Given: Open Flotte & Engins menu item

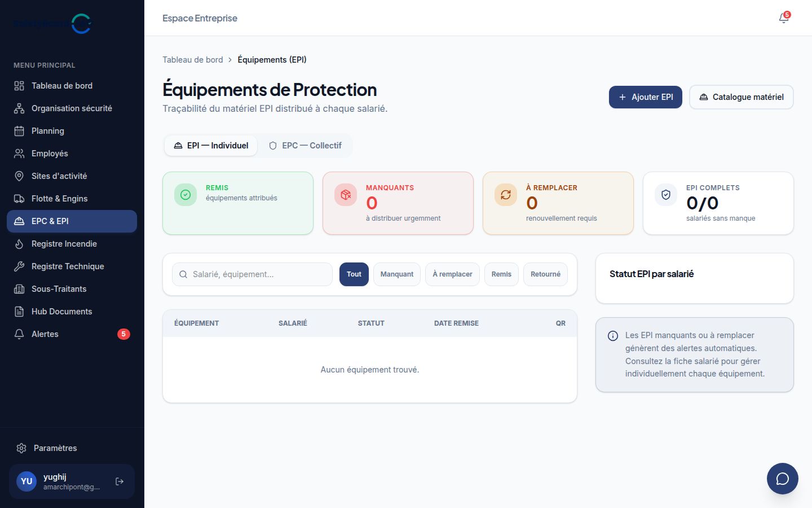Looking at the screenshot, I should 72,199.
